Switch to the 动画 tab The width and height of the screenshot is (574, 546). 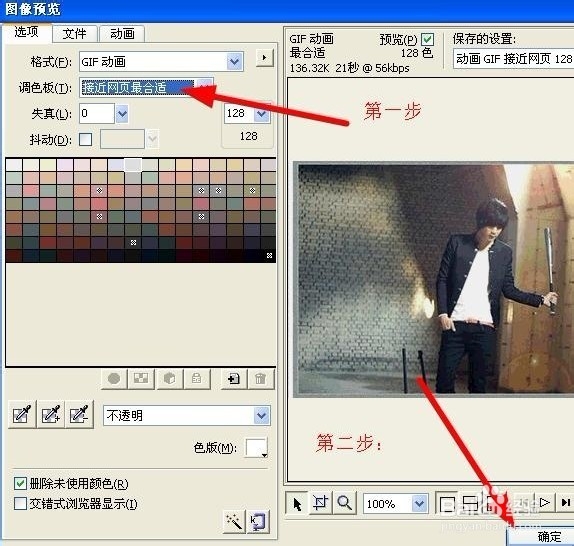coord(122,34)
